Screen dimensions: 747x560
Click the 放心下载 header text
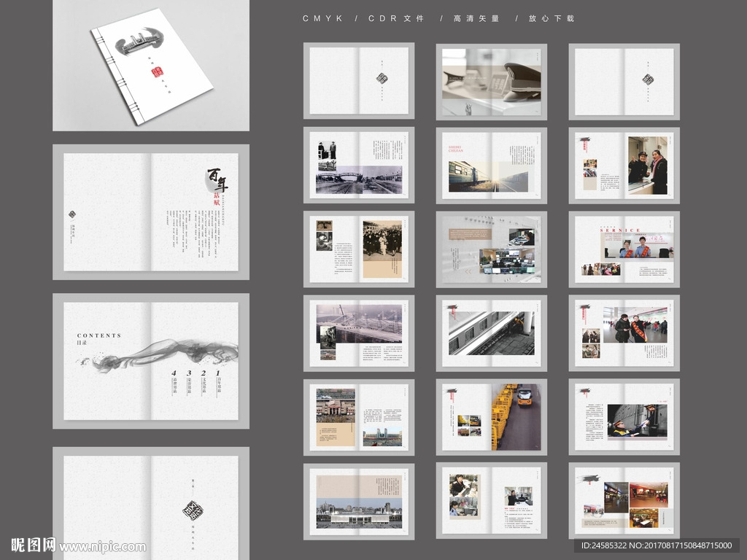click(x=551, y=18)
